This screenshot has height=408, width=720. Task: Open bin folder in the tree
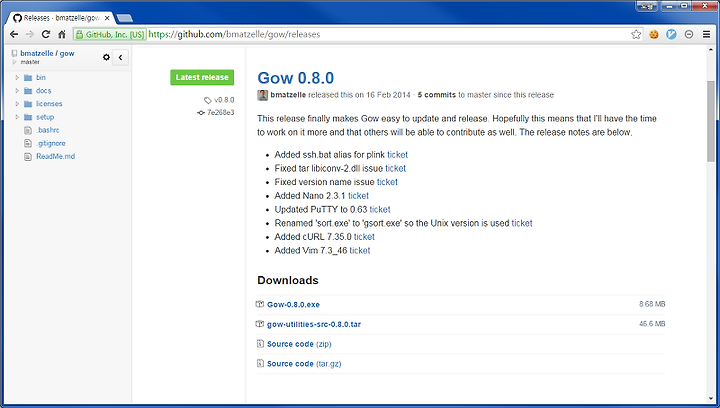[x=41, y=78]
